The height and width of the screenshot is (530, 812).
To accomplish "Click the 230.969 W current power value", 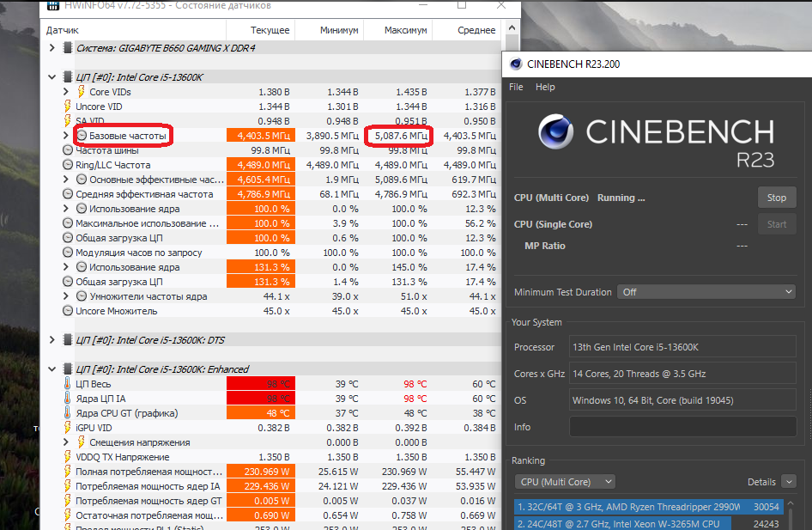I will click(261, 472).
